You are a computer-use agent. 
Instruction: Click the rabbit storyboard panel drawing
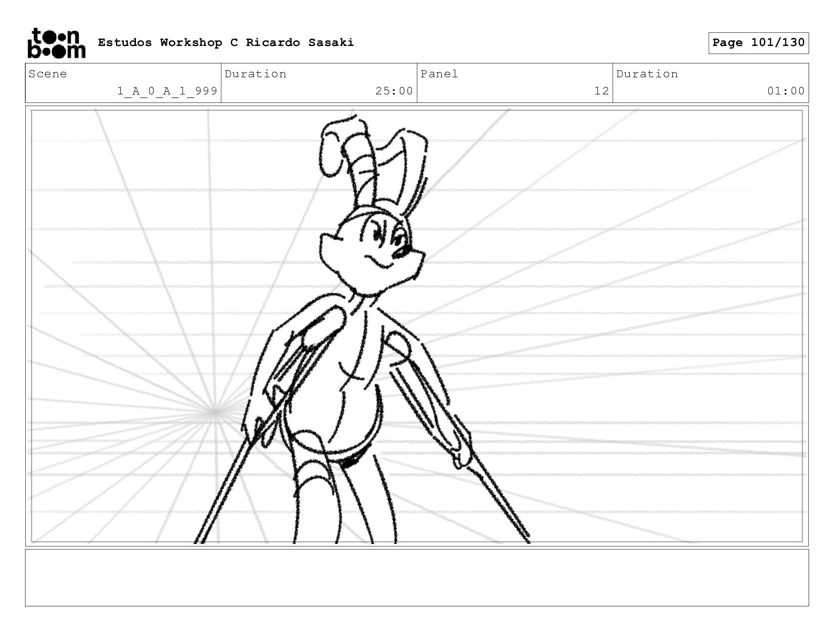pyautogui.click(x=417, y=326)
